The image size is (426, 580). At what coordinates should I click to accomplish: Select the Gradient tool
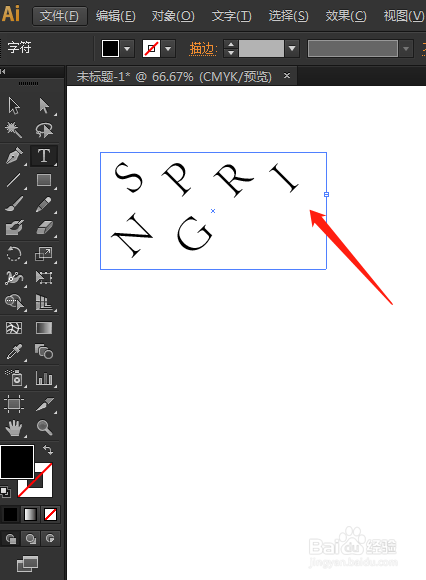pyautogui.click(x=44, y=328)
